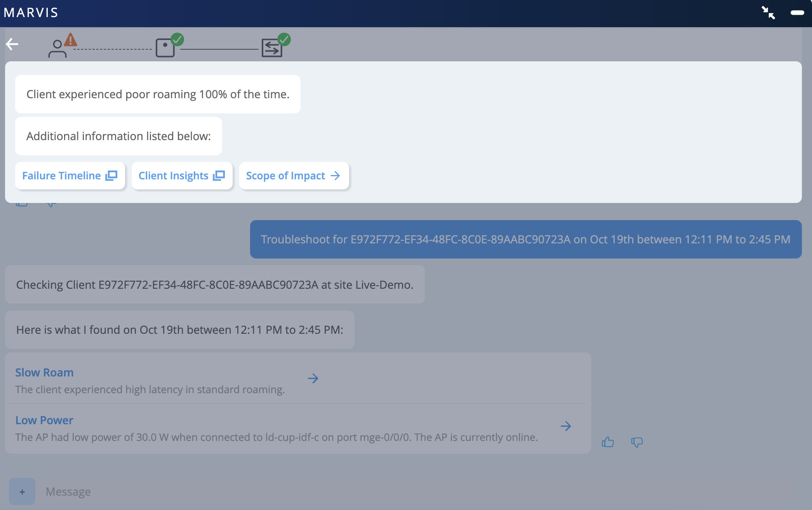Viewport: 812px width, 510px height.
Task: Open Failure Timeline popup
Action: [x=70, y=176]
